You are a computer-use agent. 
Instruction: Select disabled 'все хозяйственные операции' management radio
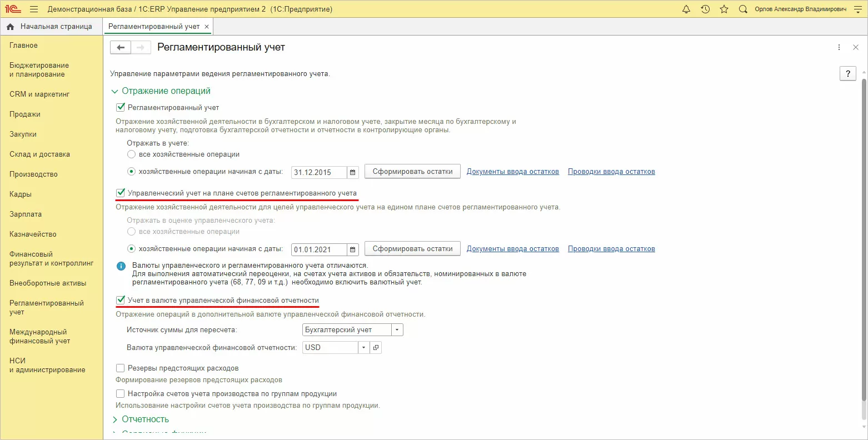pos(132,232)
